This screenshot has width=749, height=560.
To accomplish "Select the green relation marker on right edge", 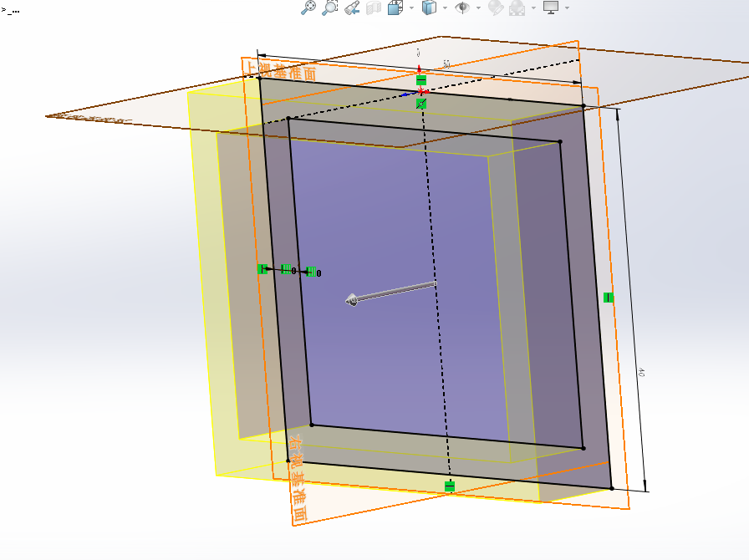I will click(609, 298).
